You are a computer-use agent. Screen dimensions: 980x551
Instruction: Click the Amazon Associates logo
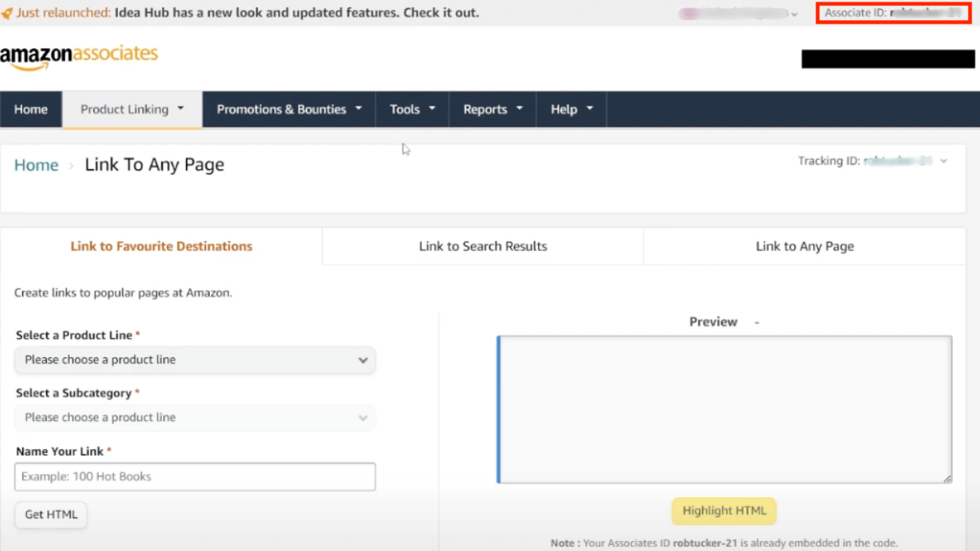[x=79, y=57]
